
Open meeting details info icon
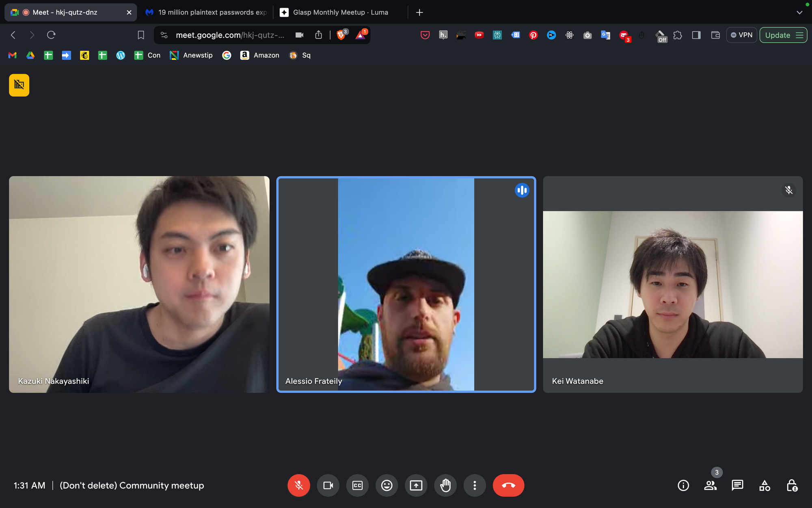click(683, 485)
